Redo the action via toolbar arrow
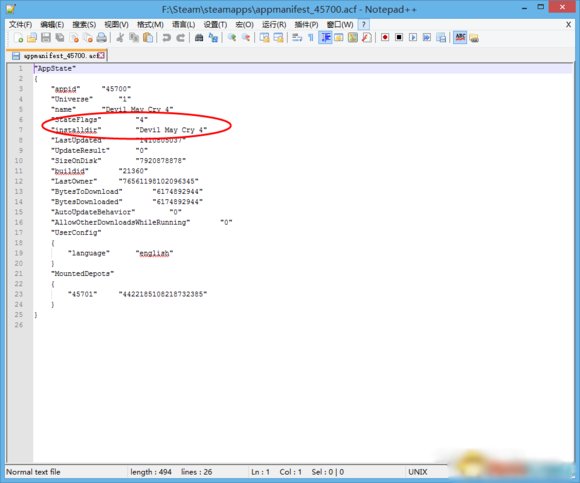This screenshot has width=580, height=483. (x=181, y=38)
